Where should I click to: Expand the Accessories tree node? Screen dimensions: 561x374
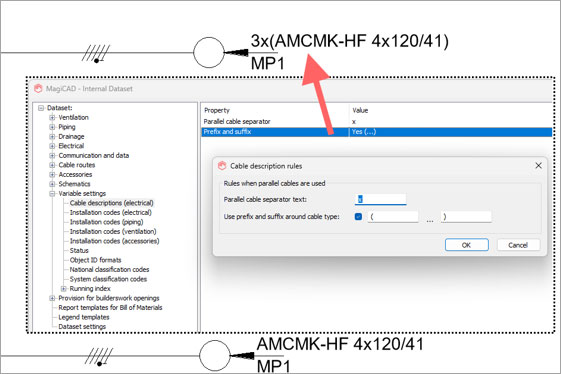tap(52, 174)
